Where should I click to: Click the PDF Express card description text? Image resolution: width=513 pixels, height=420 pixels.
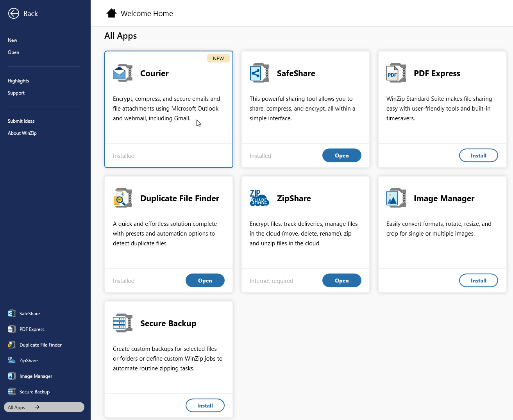point(439,109)
